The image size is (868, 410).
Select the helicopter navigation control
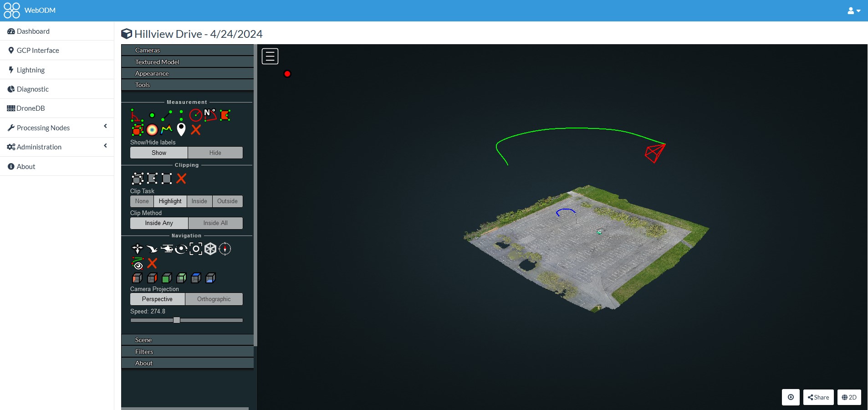coord(168,249)
